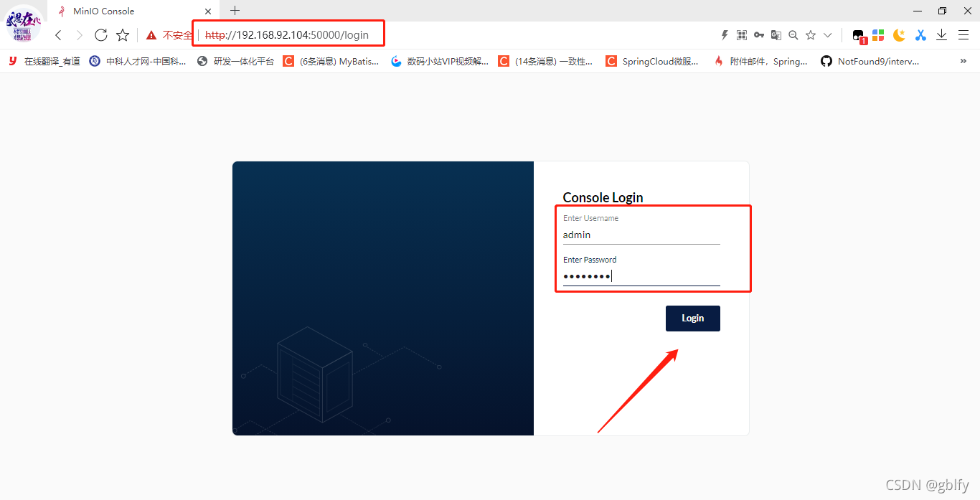Click the Console Login heading
The height and width of the screenshot is (500, 980).
pos(603,197)
